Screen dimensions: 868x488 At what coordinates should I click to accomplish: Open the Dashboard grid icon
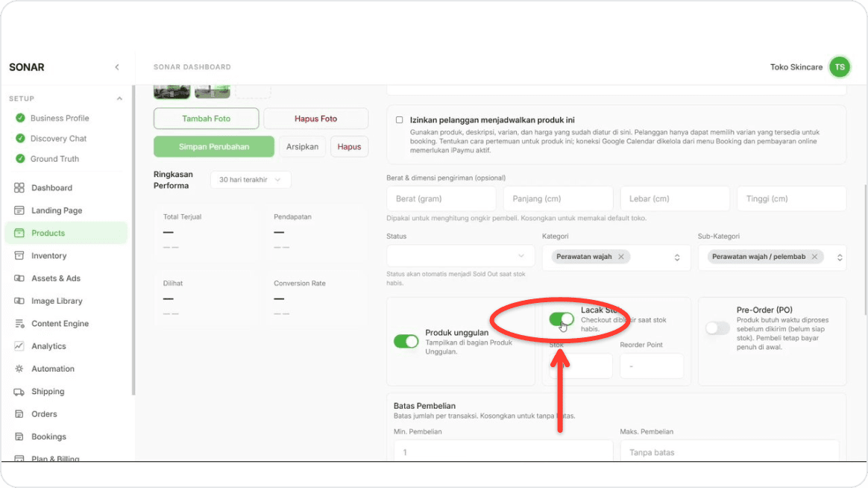pyautogui.click(x=19, y=188)
